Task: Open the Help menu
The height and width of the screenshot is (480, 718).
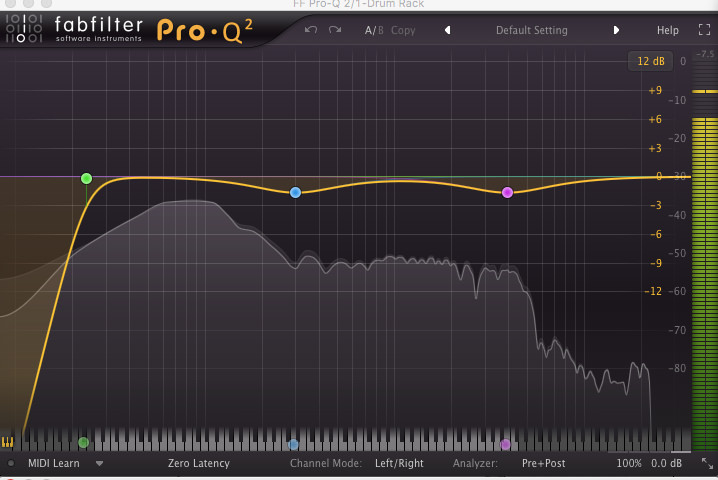Action: [x=668, y=30]
